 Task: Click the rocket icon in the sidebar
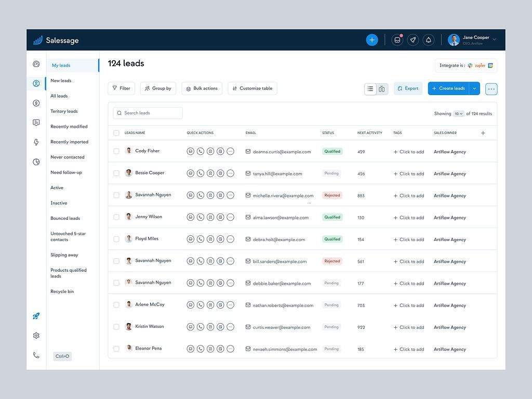pyautogui.click(x=36, y=316)
